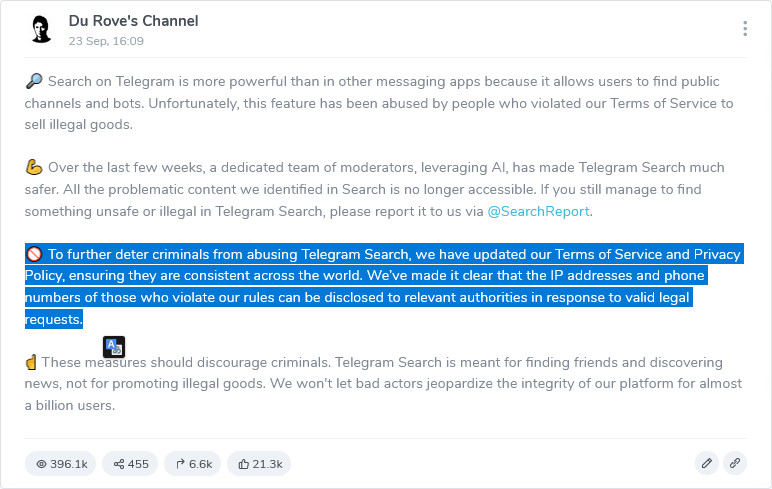The image size is (772, 489).
Task: Open Du Rove's Channel title
Action: [x=133, y=21]
